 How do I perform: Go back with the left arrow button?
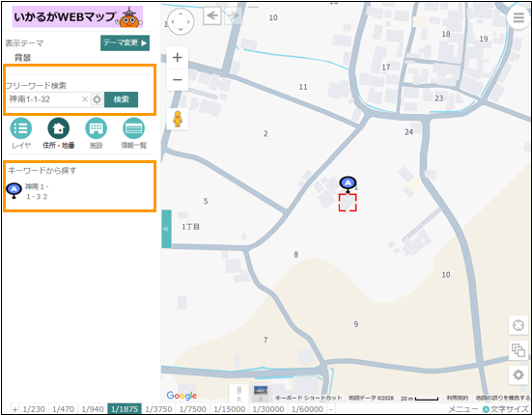(x=212, y=15)
